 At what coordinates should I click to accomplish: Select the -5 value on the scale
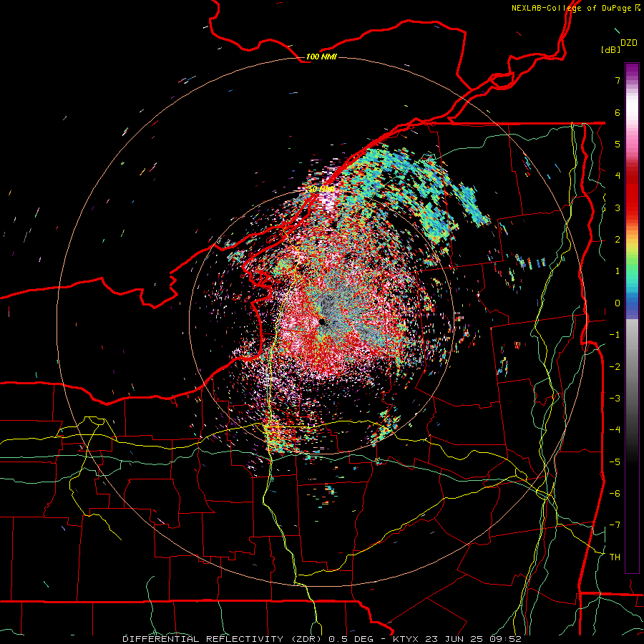coord(615,462)
